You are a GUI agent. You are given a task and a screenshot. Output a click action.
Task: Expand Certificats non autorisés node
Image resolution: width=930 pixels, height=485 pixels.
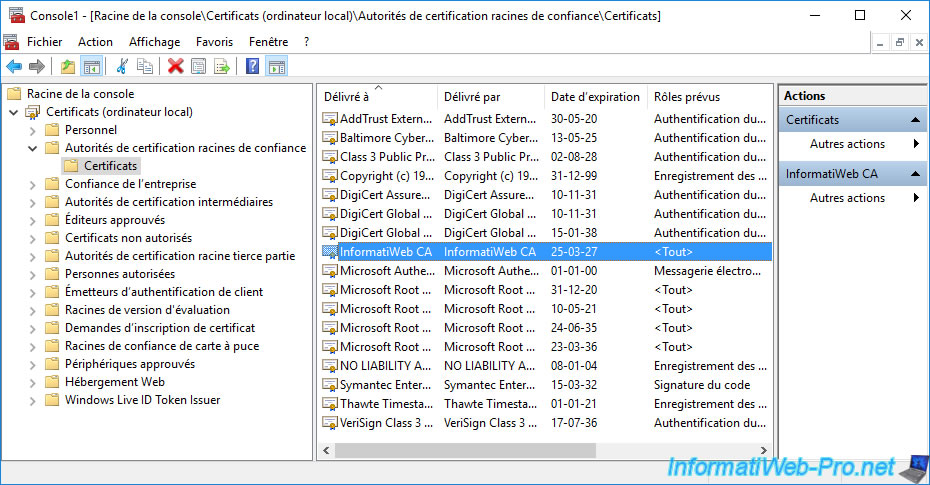[x=33, y=238]
